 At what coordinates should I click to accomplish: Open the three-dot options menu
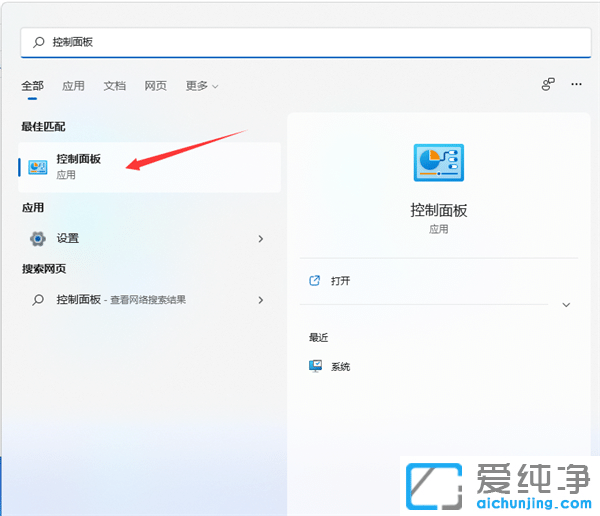pos(576,84)
